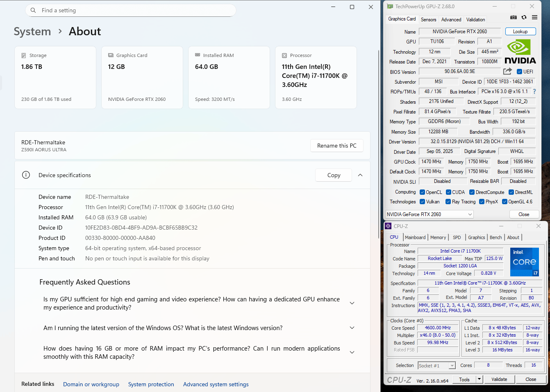Open the Memory tab in CPU-Z
Image resolution: width=550 pixels, height=392 pixels.
[438, 237]
